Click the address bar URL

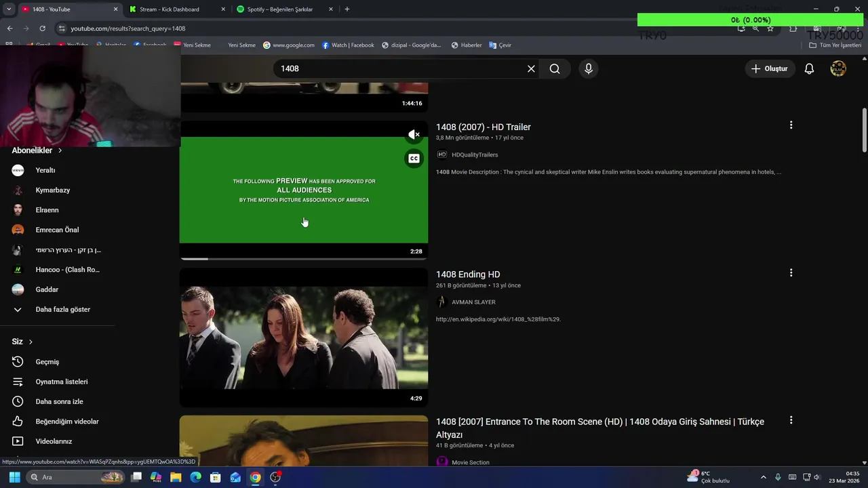coord(128,28)
